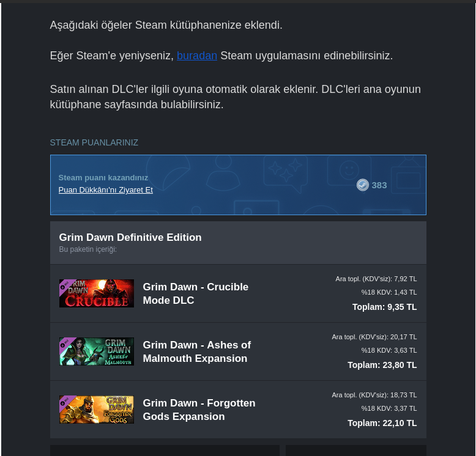
Task: Click 'Steam puanı kazandınız' banner text
Action: tap(103, 178)
